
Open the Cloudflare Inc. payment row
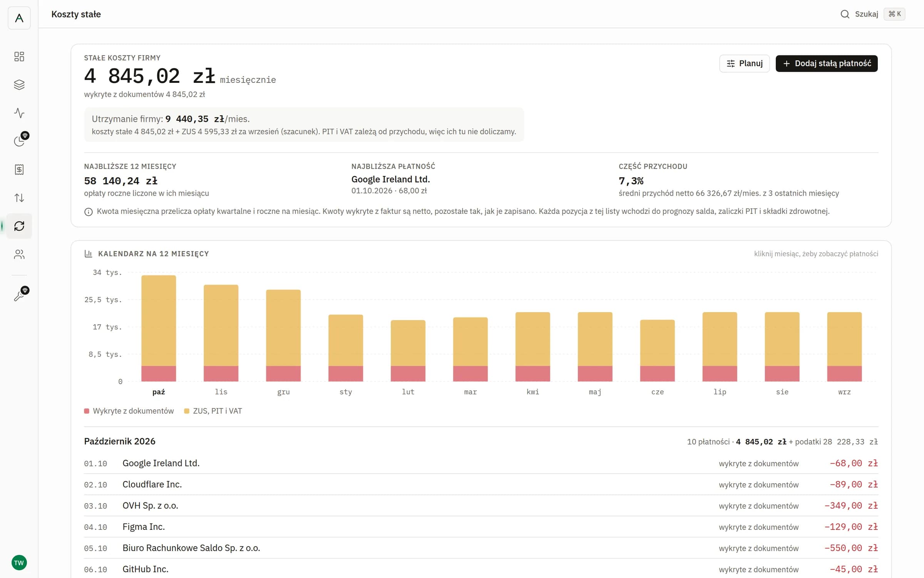pos(481,484)
